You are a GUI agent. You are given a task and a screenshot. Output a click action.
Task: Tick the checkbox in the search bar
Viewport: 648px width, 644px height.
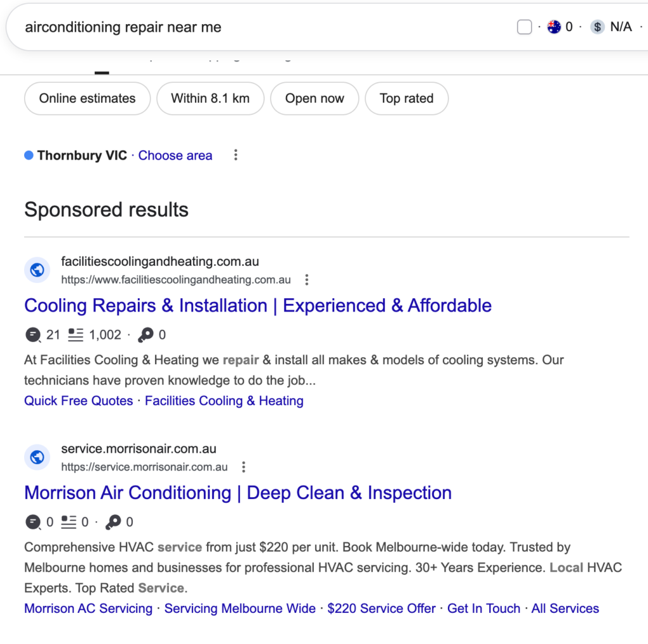point(525,27)
